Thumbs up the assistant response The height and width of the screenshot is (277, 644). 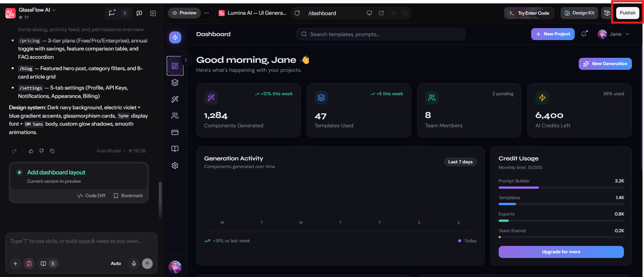(x=31, y=151)
